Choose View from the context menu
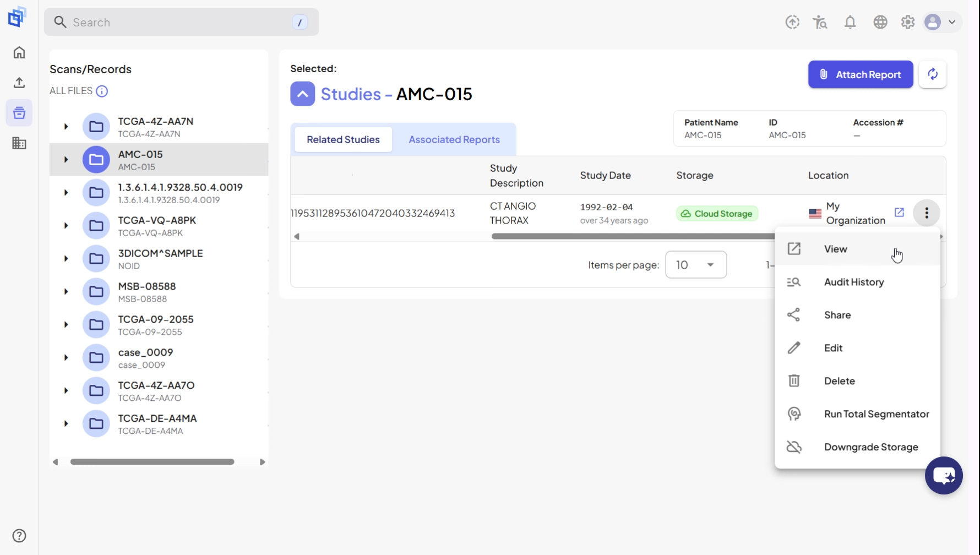 (857, 249)
